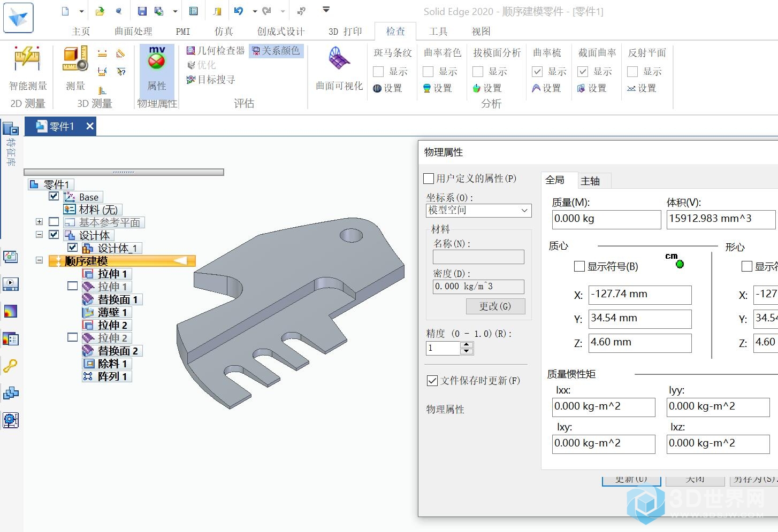This screenshot has height=532, width=778.
Task: Uncheck Curvature Comb display checkbox
Action: coord(537,72)
